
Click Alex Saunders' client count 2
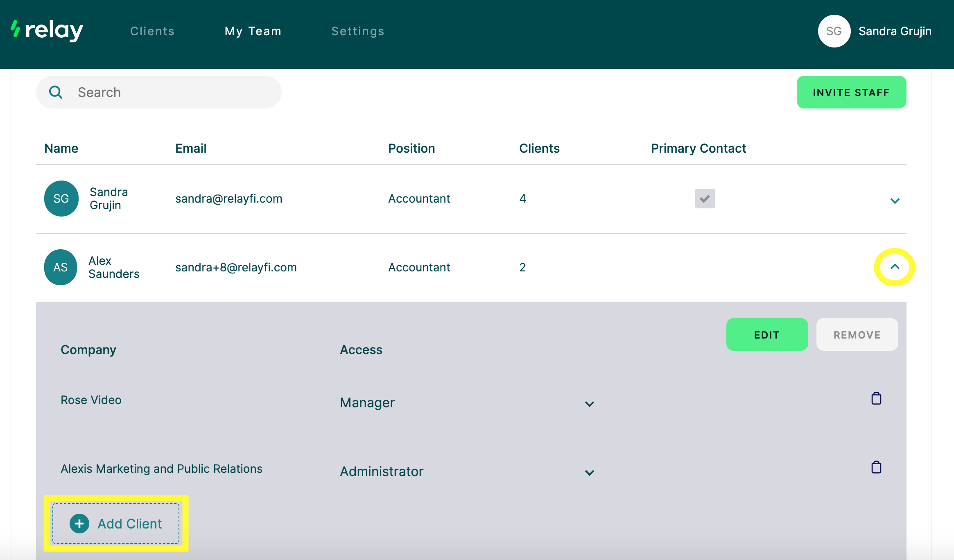coord(522,267)
